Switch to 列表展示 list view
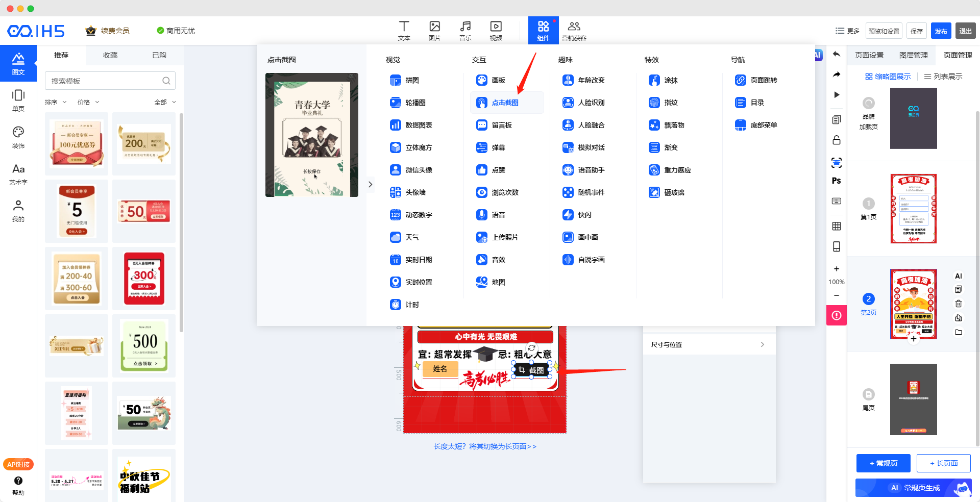 coord(943,77)
